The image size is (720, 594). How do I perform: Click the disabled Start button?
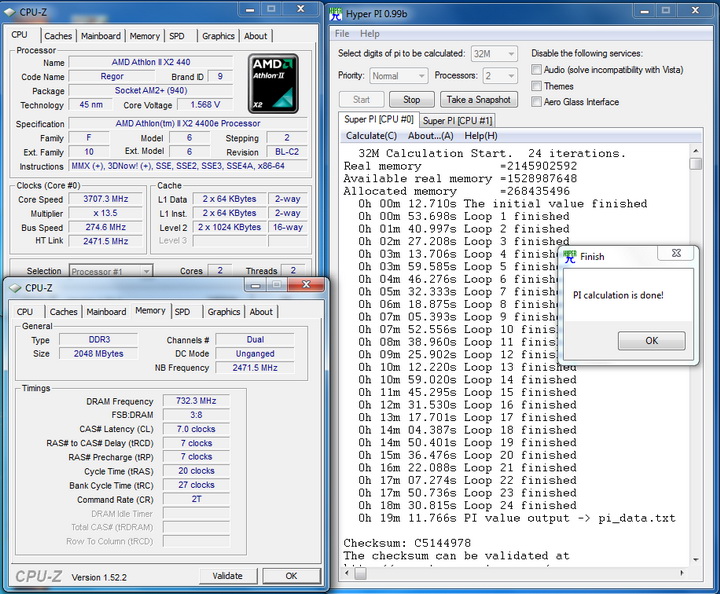pos(361,100)
